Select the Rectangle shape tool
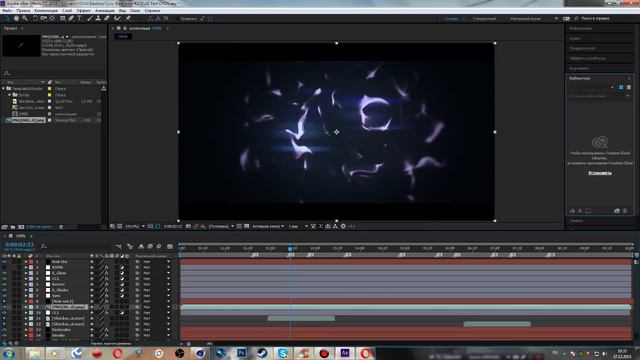The image size is (640, 360). (x=62, y=18)
